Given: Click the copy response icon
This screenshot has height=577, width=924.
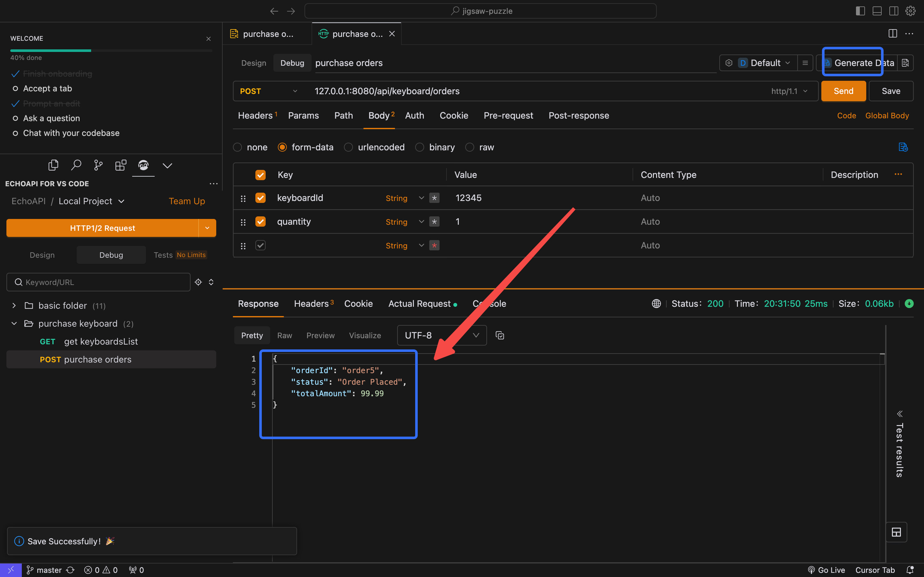Looking at the screenshot, I should [x=500, y=335].
